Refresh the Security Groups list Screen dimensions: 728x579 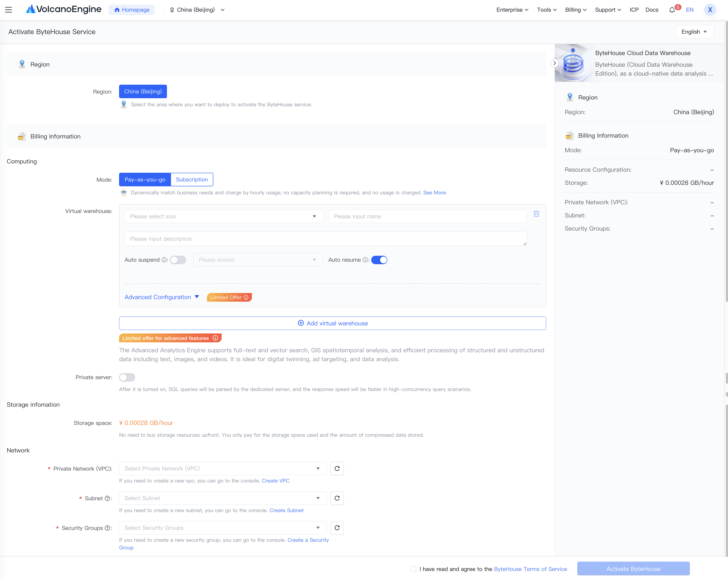(337, 528)
